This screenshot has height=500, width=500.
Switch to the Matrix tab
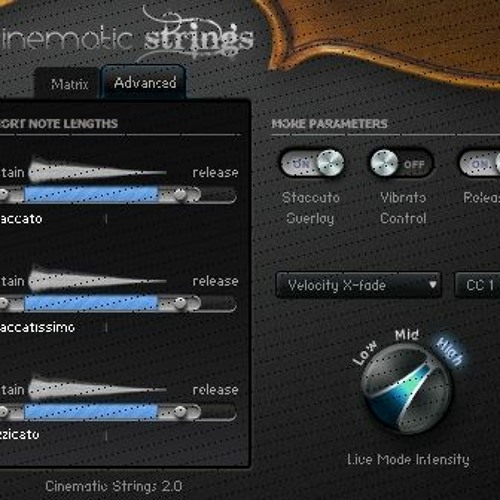(x=69, y=84)
